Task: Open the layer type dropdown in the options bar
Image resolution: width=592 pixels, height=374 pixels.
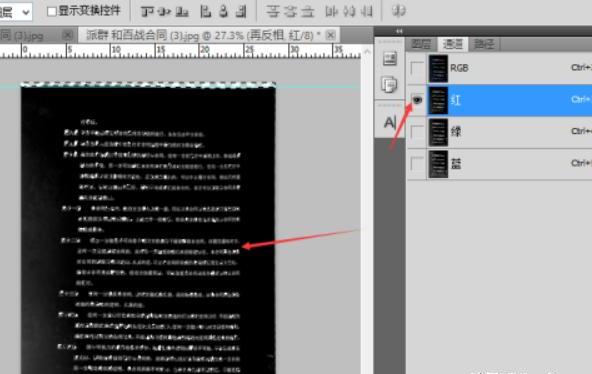Action: (16, 12)
